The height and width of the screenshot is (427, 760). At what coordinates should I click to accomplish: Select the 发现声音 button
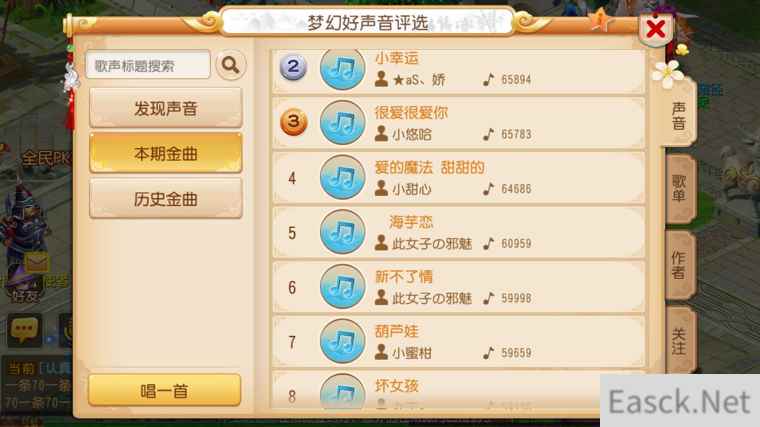(x=166, y=108)
